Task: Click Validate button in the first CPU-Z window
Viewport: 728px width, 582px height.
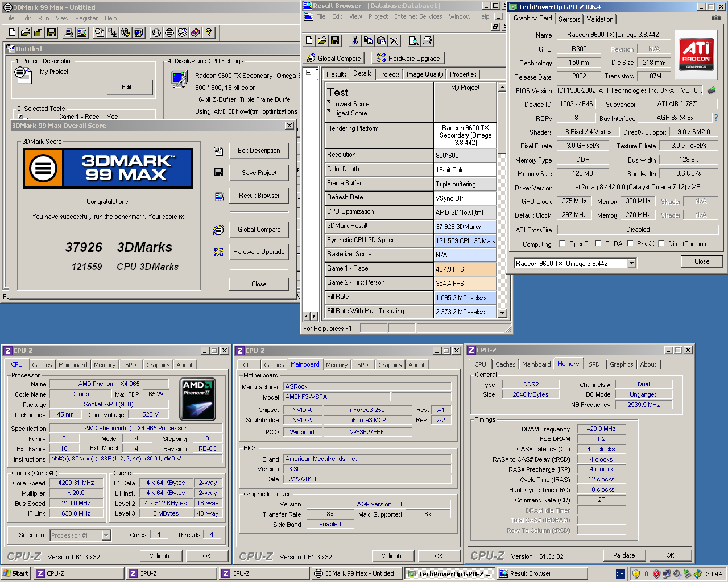Action: [160, 556]
